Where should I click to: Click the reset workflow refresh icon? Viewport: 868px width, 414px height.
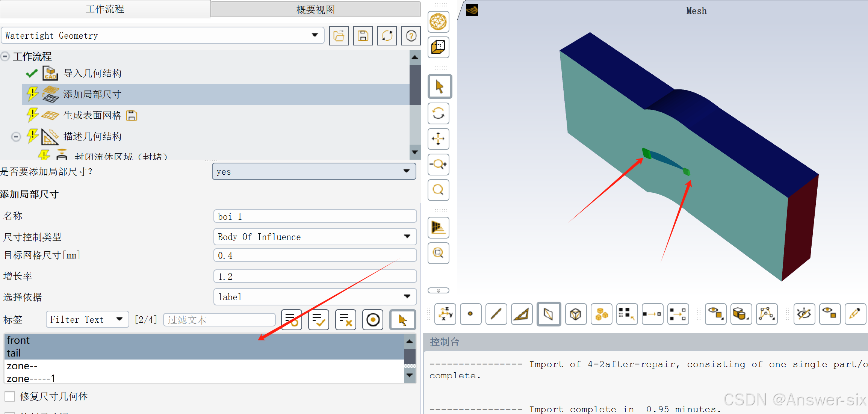tap(387, 36)
